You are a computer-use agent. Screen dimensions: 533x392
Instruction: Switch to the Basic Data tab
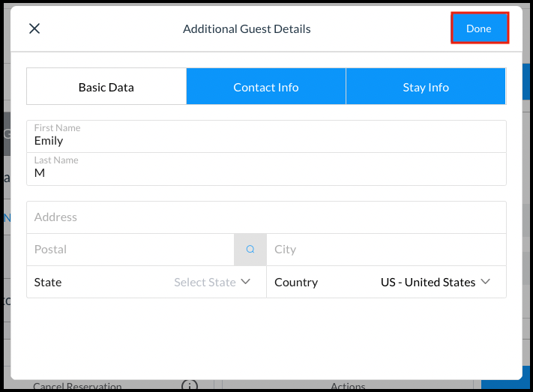[x=106, y=87]
